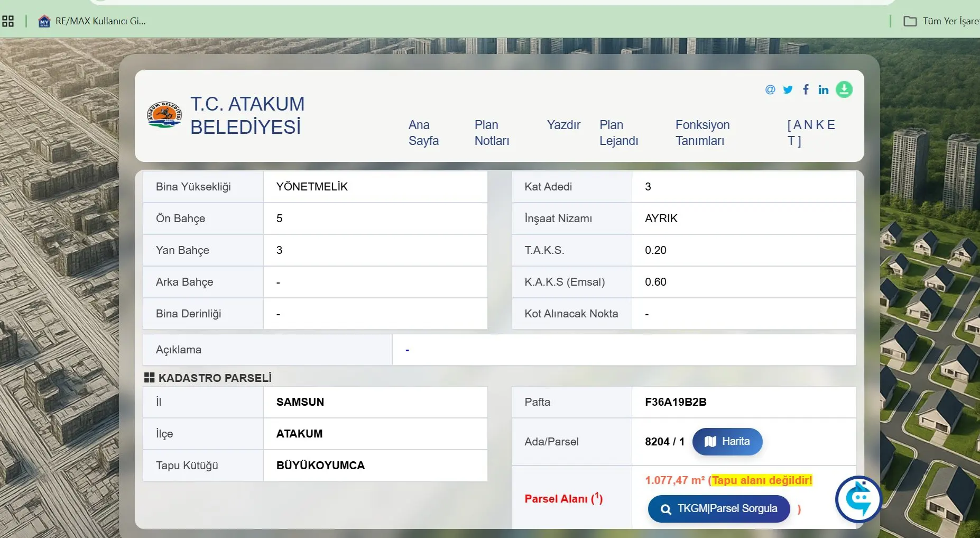
Task: Select Yazdır to print
Action: pyautogui.click(x=563, y=125)
